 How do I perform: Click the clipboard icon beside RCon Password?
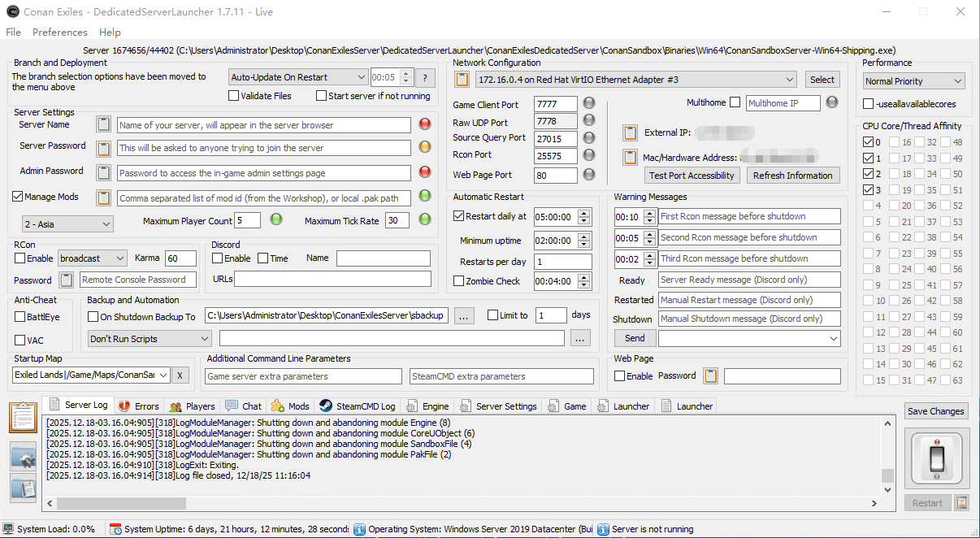pyautogui.click(x=67, y=280)
